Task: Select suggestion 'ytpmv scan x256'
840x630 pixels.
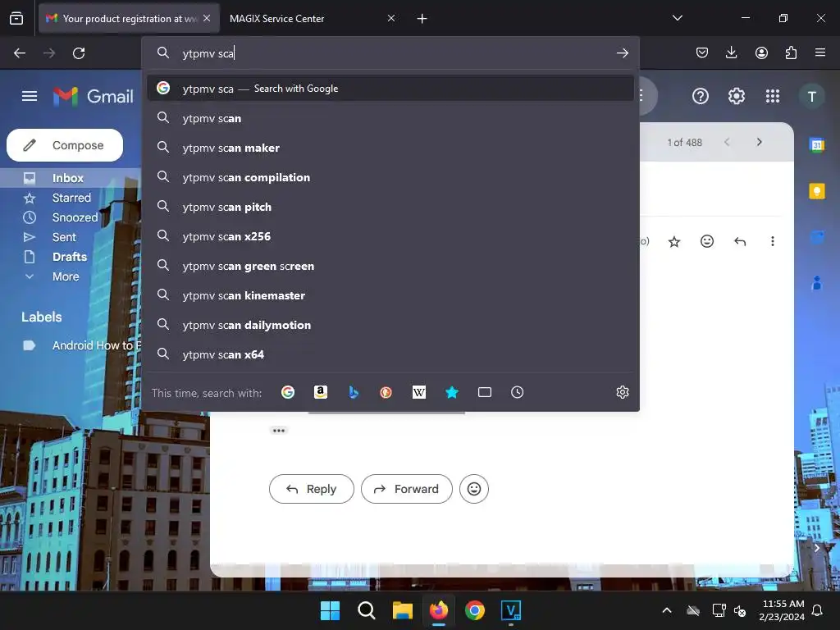Action: click(x=390, y=236)
